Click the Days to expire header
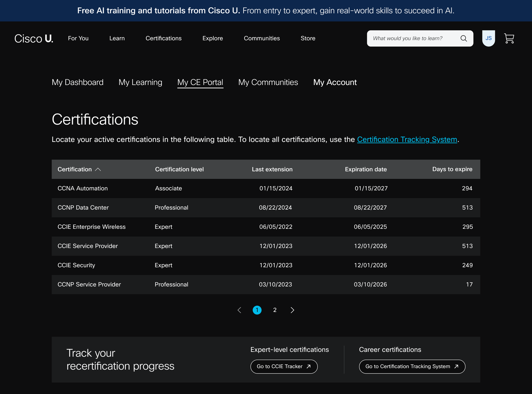532x394 pixels. click(452, 169)
